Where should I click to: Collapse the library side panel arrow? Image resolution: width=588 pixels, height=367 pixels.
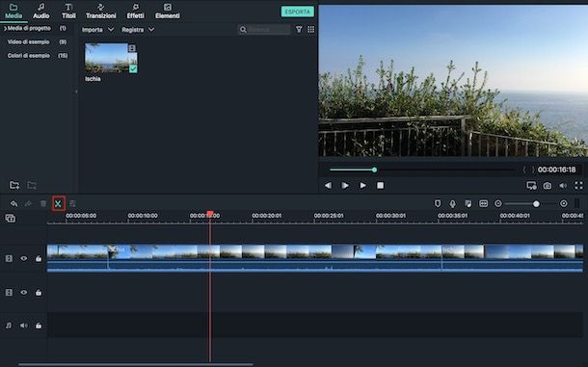point(76,92)
